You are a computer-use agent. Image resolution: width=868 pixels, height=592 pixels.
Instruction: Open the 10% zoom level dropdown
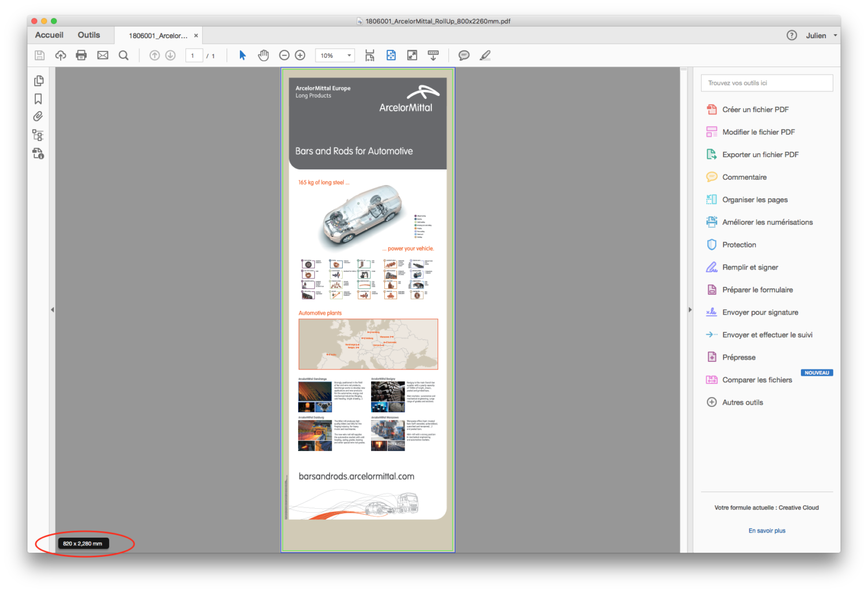coord(335,55)
